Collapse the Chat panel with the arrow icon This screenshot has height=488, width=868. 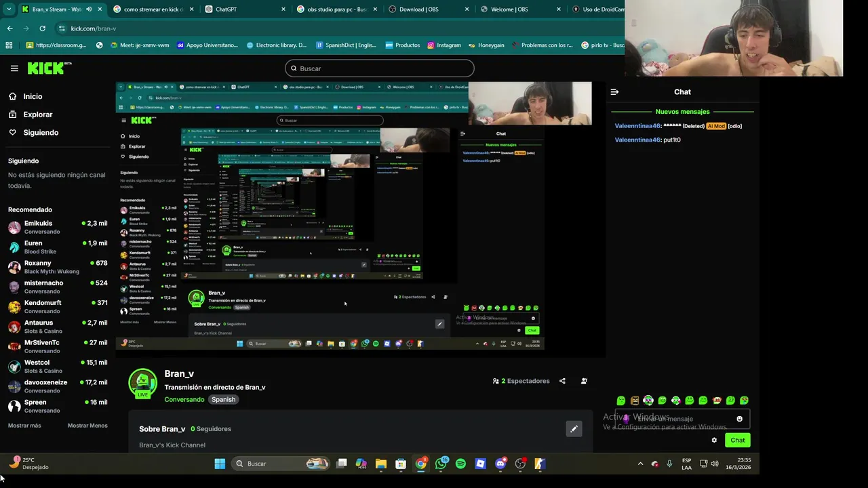click(x=614, y=92)
